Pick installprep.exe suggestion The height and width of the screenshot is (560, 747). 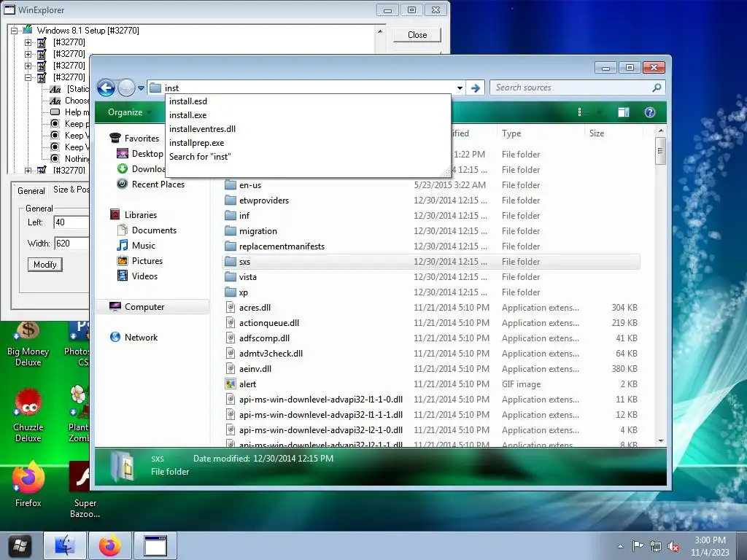pos(196,142)
